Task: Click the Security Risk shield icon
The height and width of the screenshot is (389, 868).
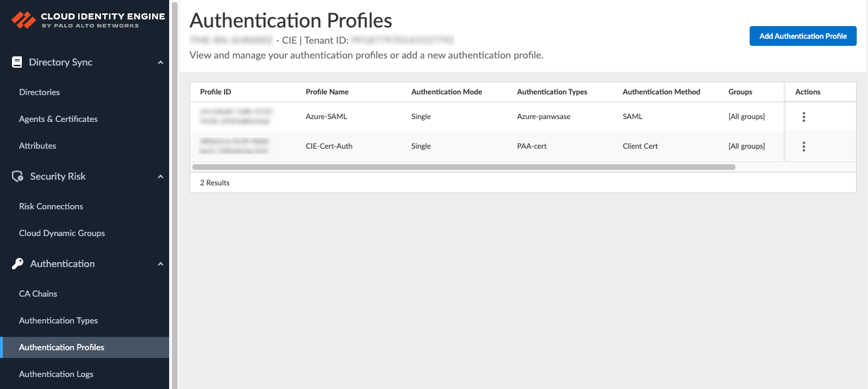Action: (x=18, y=176)
